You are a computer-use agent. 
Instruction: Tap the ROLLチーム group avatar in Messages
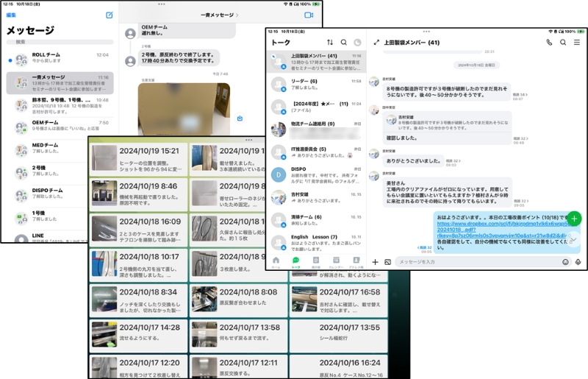21,60
